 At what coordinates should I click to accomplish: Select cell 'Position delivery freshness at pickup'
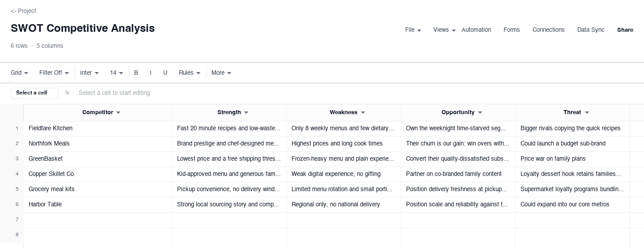click(x=458, y=189)
